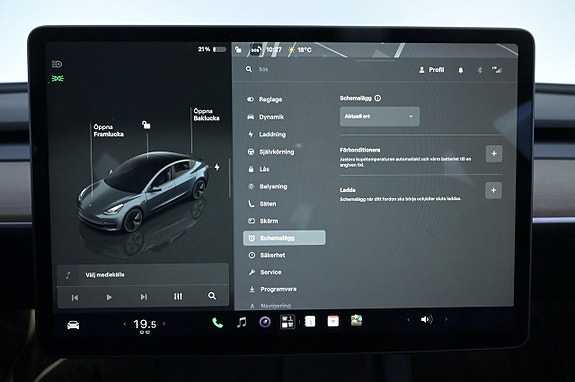Tap the speaker volume icon
The image size is (575, 382).
426,320
